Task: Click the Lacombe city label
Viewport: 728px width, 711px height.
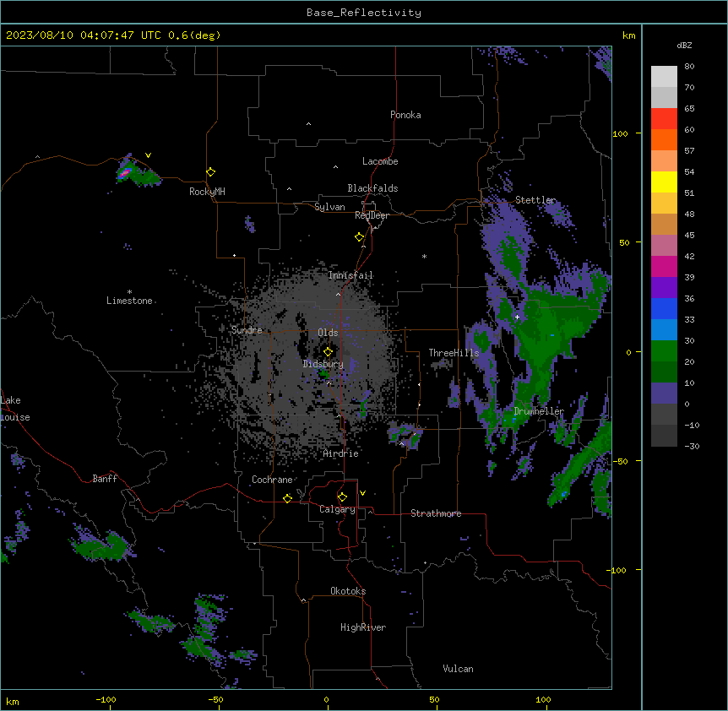Action: [x=380, y=161]
